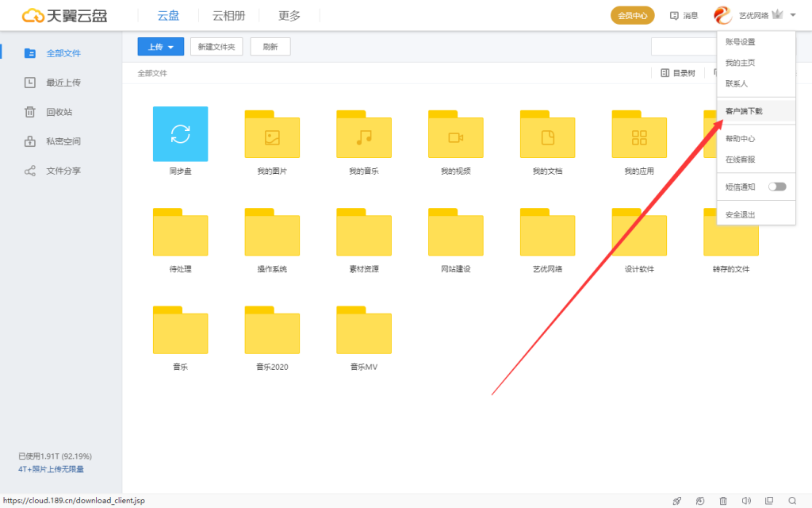
Task: Open the 我的图片 pictures folder
Action: coord(272,136)
